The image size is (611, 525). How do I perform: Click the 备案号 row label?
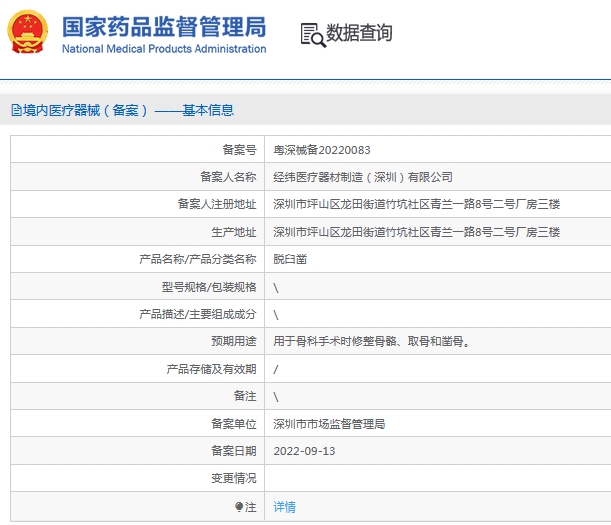(x=239, y=150)
